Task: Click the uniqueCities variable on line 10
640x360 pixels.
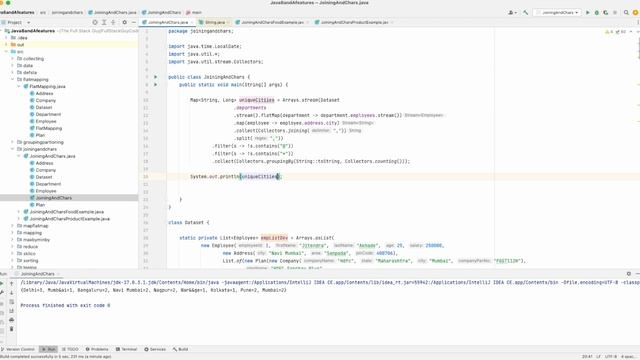Action: (257, 100)
